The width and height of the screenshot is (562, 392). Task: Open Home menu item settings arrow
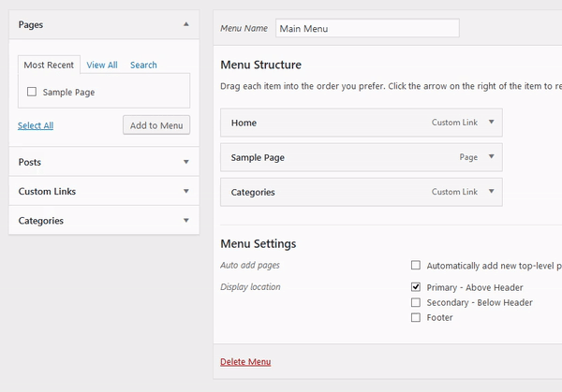tap(491, 123)
